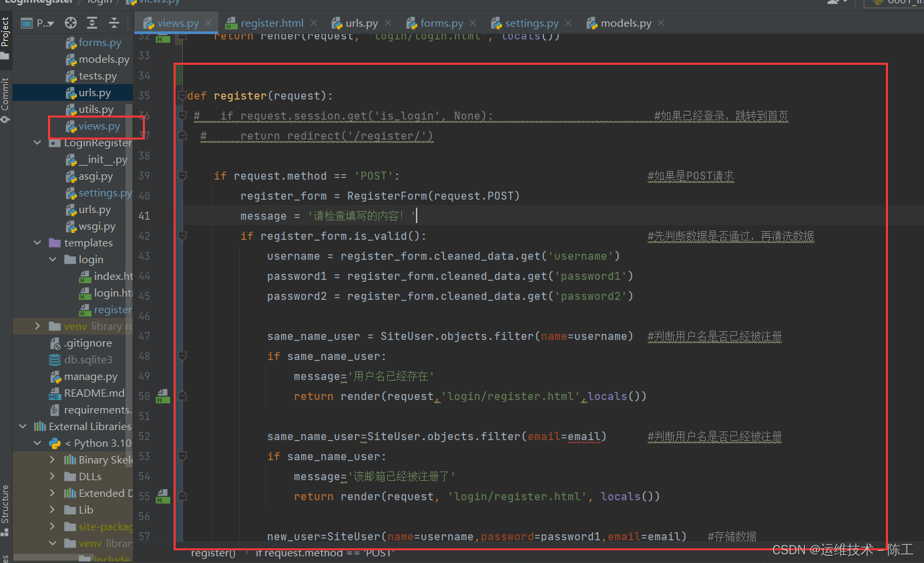
Task: Open the Structure tool window
Action: (5, 511)
